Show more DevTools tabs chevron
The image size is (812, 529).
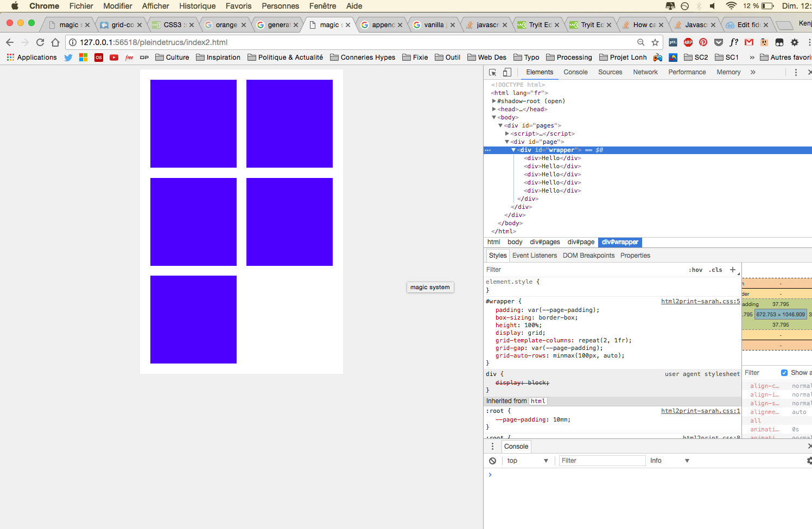(x=753, y=72)
